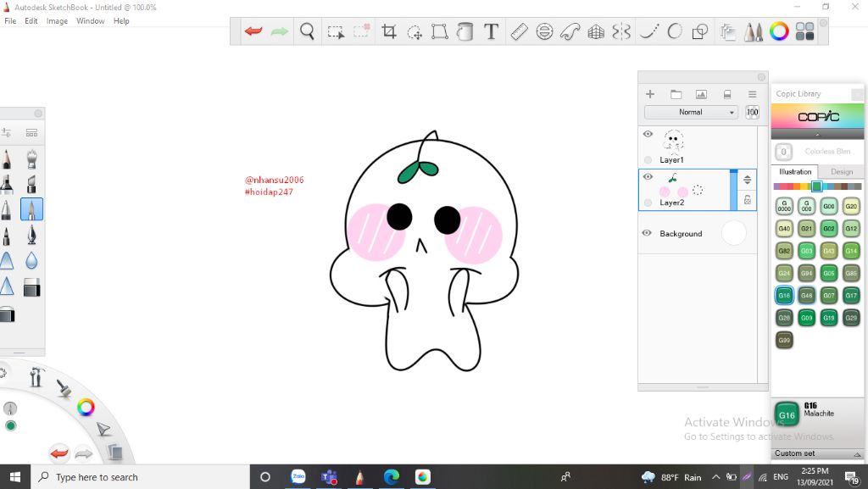The width and height of the screenshot is (868, 489).
Task: Click the layer opacity 100 field
Action: [x=753, y=112]
